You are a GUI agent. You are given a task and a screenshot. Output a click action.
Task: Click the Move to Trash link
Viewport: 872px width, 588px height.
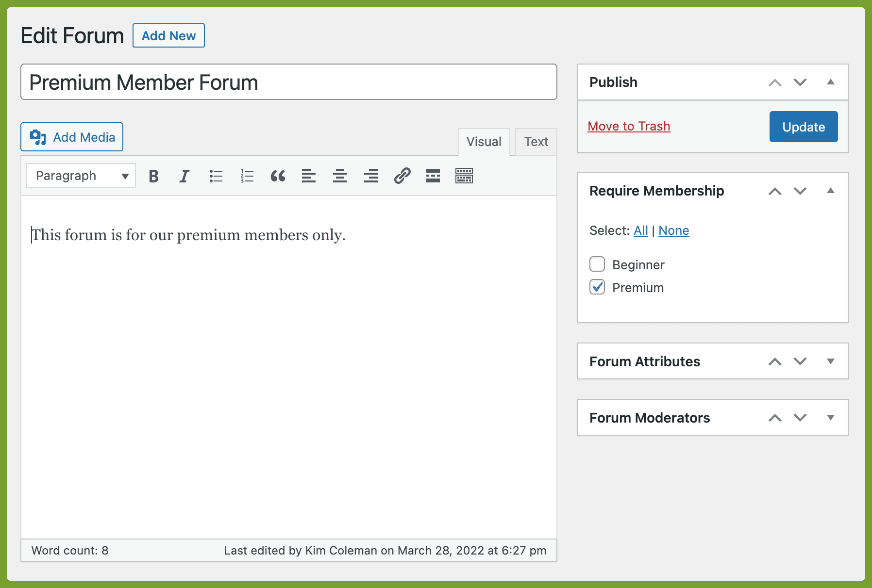pos(629,126)
